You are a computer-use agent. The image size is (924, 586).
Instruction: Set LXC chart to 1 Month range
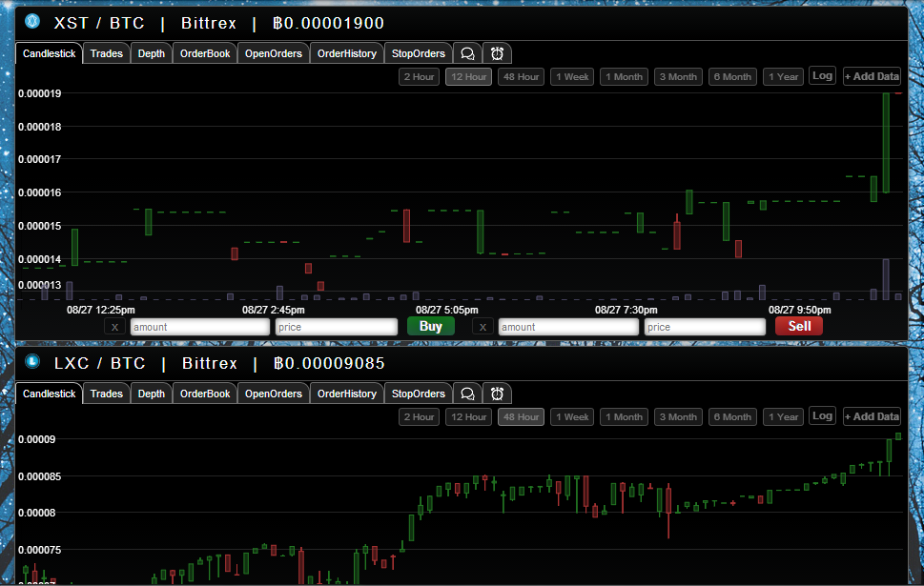coord(624,417)
